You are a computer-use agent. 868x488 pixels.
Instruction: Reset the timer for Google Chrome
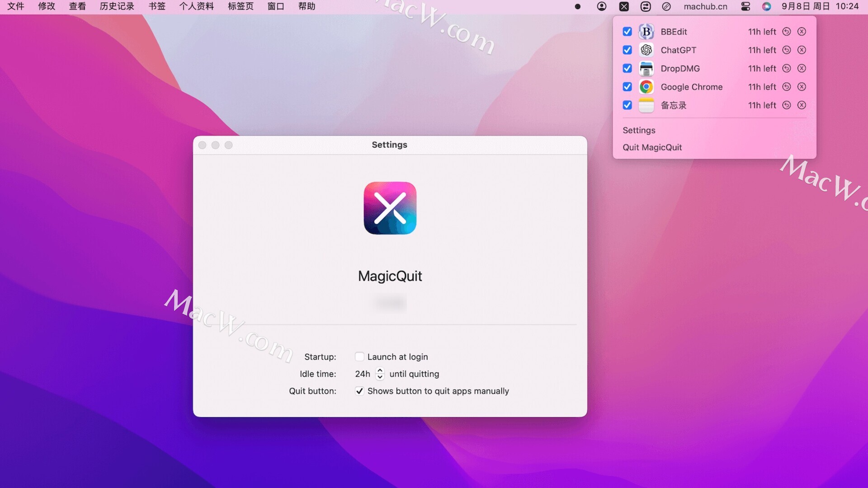[x=787, y=87]
